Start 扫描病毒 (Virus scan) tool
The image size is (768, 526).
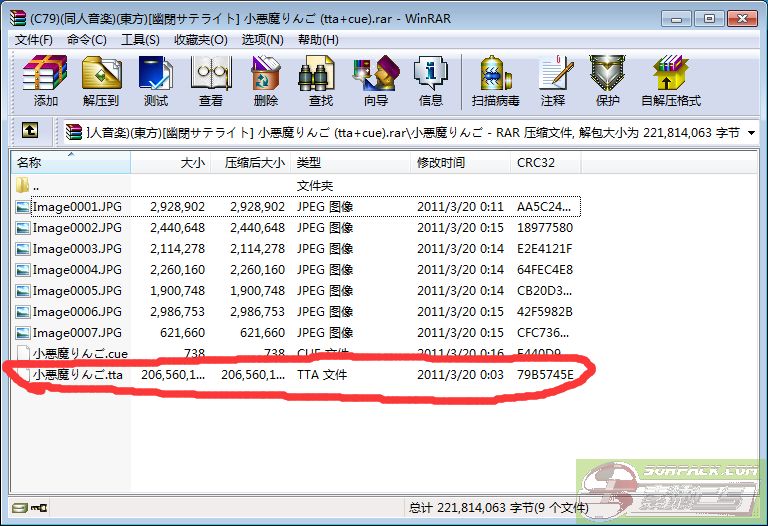495,81
